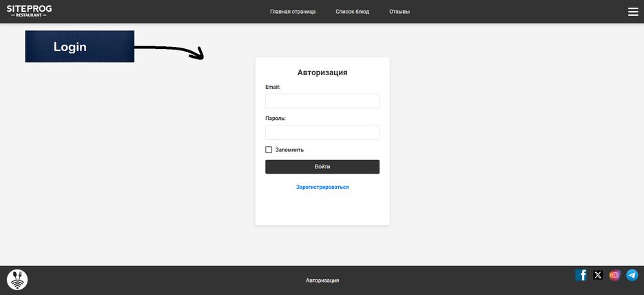The width and height of the screenshot is (644, 295).
Task: Click the Запомнить label text
Action: (289, 150)
